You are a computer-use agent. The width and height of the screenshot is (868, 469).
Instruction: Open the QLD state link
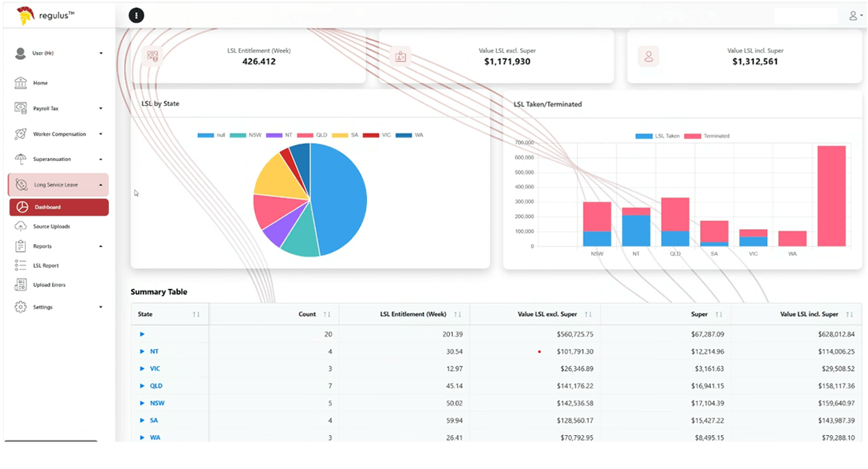point(156,386)
